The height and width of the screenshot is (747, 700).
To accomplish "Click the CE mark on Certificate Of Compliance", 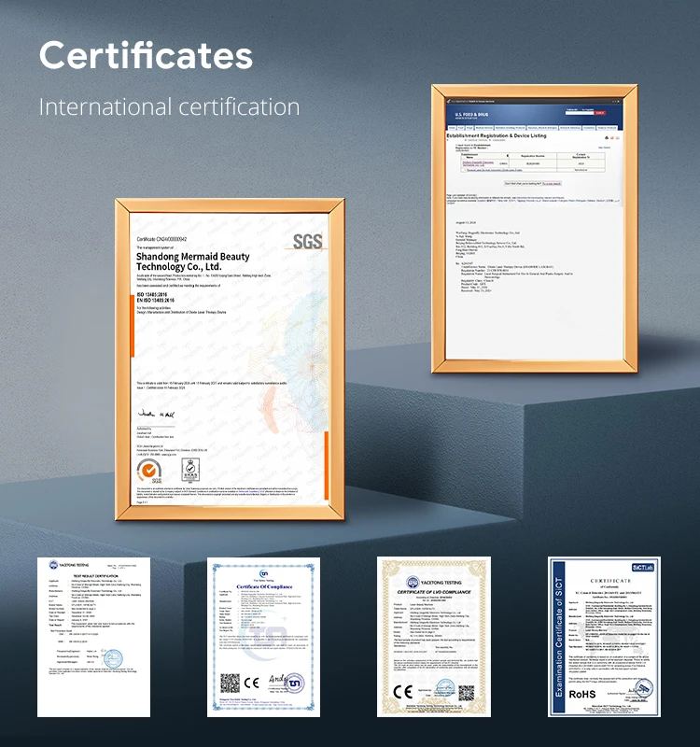I will point(251,683).
